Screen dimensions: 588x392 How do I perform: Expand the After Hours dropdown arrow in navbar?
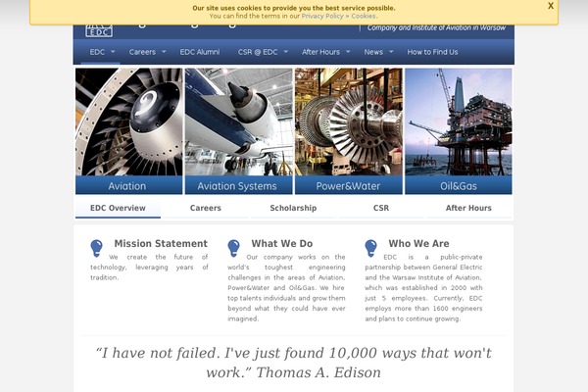pos(348,52)
